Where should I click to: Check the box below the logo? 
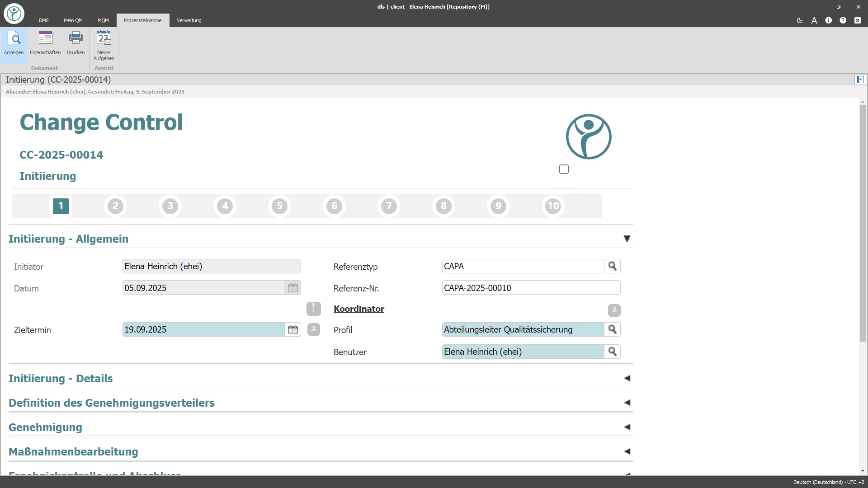(x=564, y=169)
